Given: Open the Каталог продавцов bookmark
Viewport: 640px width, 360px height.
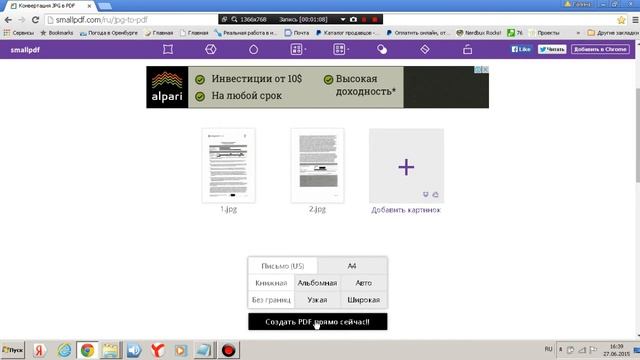Looking at the screenshot, I should (x=346, y=33).
